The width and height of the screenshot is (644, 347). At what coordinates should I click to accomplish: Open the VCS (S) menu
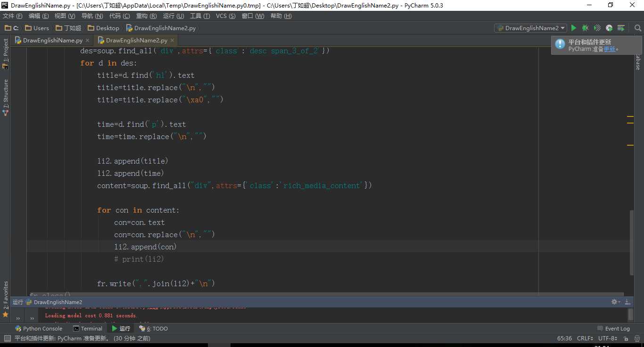click(226, 16)
